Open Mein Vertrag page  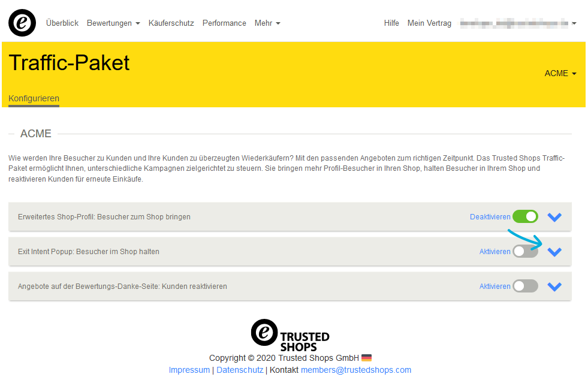429,23
